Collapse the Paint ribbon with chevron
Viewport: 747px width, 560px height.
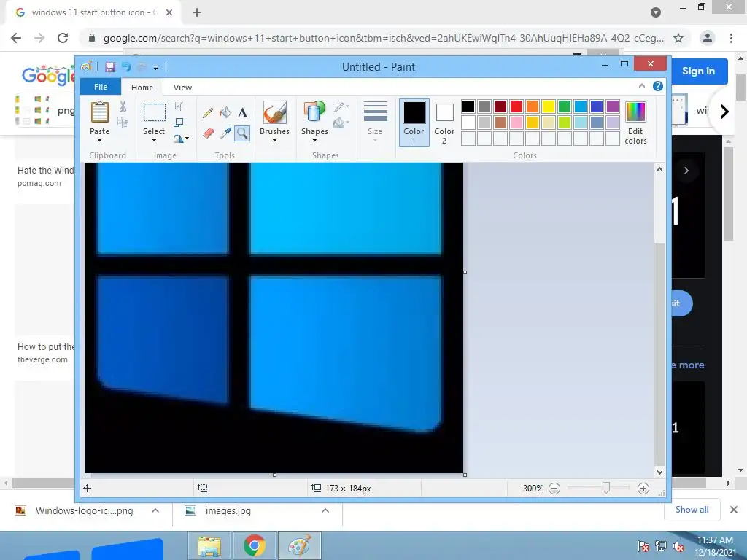(642, 86)
